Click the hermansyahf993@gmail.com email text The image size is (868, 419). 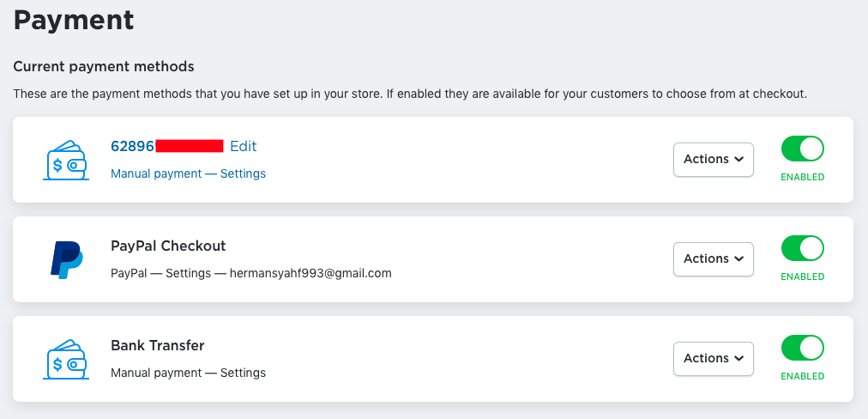310,273
